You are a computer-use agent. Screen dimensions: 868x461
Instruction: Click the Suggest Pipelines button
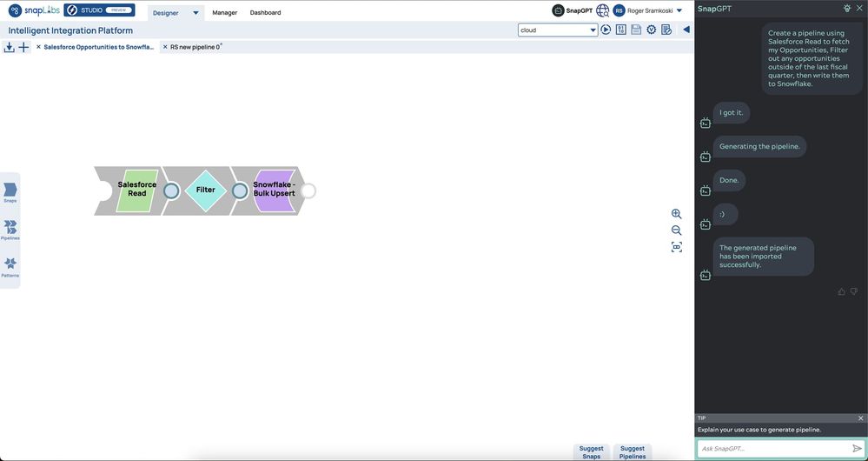[x=633, y=452]
